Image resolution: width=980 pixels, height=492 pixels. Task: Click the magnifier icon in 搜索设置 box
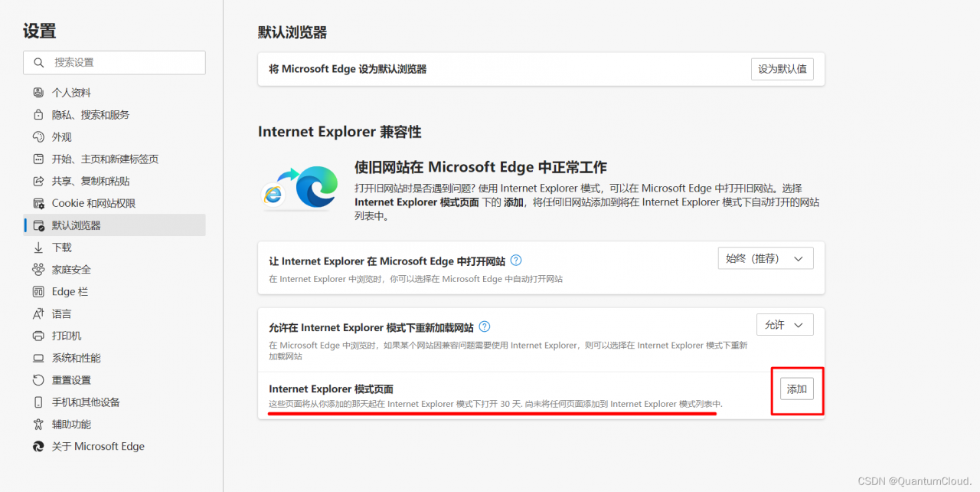tap(39, 63)
